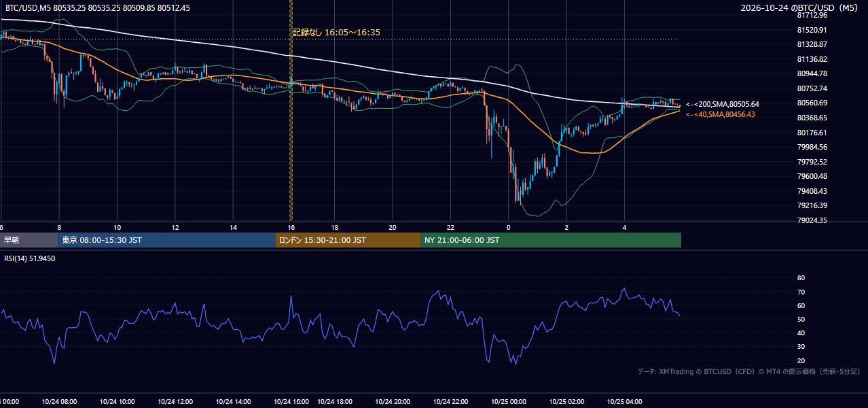Select the 早朝 session bar
This screenshot has height=408, width=868.
(x=30, y=240)
